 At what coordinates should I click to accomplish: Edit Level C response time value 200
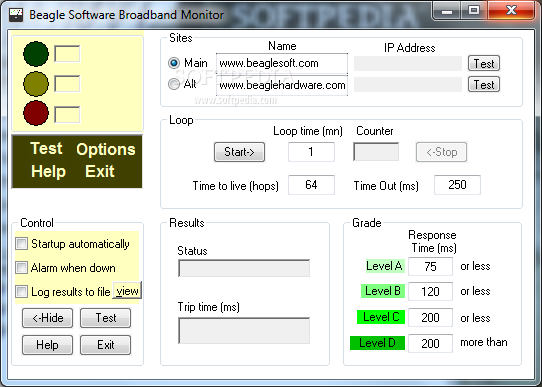pos(430,318)
